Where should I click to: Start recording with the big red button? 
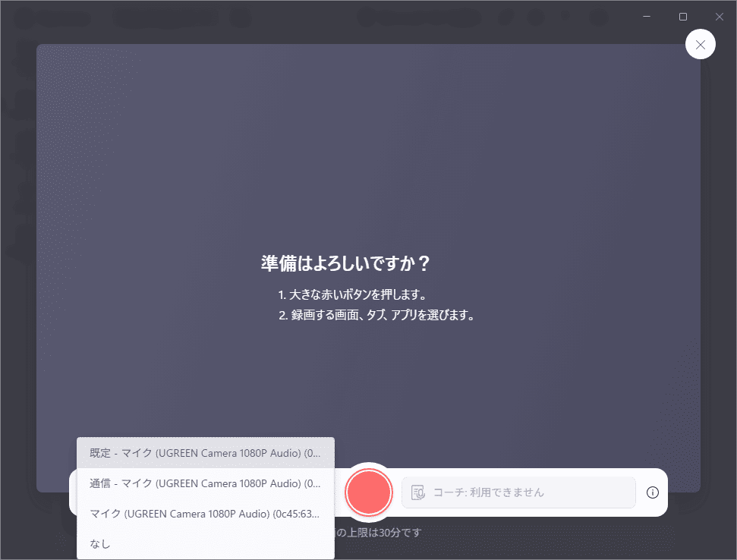369,492
